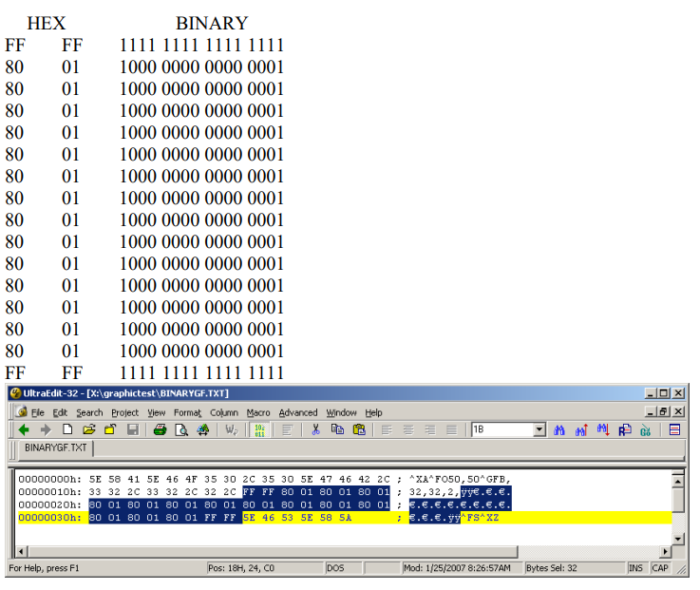Click the vertical scrollbar down arrow
The width and height of the screenshot is (700, 590).
click(x=677, y=539)
